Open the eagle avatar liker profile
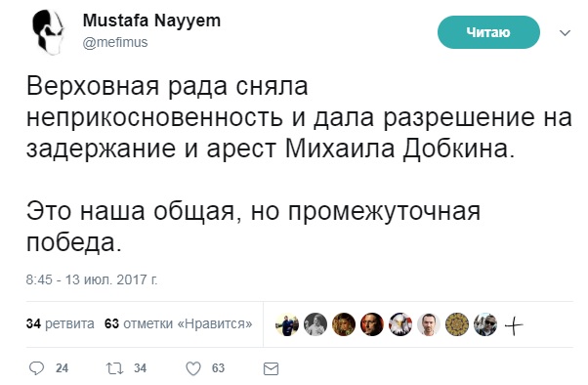This screenshot has width=588, height=385. point(400,324)
